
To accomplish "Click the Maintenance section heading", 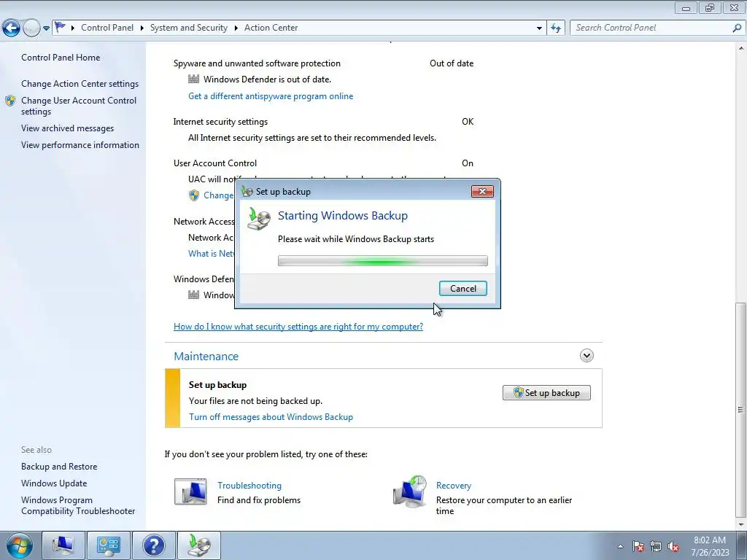I will [x=206, y=356].
